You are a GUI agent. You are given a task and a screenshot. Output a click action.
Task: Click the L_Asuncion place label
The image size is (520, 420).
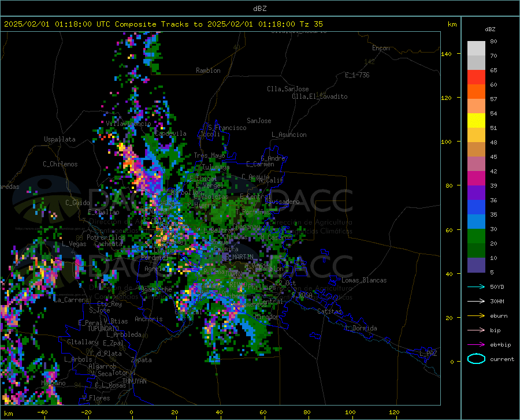click(289, 135)
